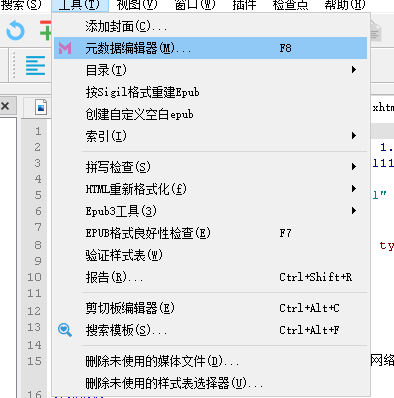The width and height of the screenshot is (394, 398).
Task: Choose 删除未使用的样式表选择器(U)...
Action: pyautogui.click(x=210, y=383)
